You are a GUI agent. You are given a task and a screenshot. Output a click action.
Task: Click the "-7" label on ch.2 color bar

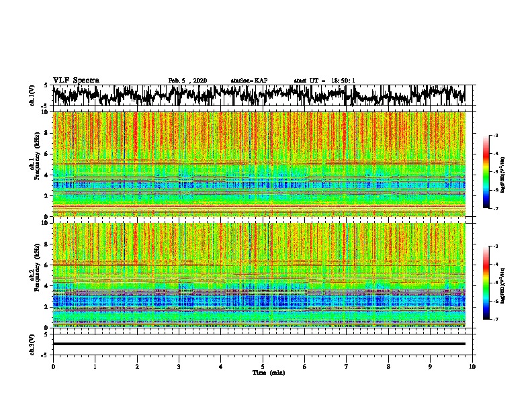[496, 319]
